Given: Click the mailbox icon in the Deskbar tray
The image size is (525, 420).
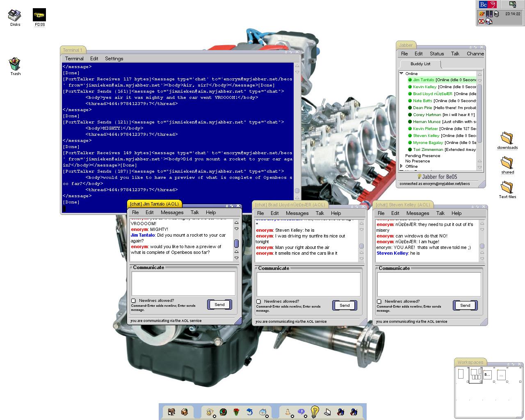Looking at the screenshot, I should tap(488, 21).
